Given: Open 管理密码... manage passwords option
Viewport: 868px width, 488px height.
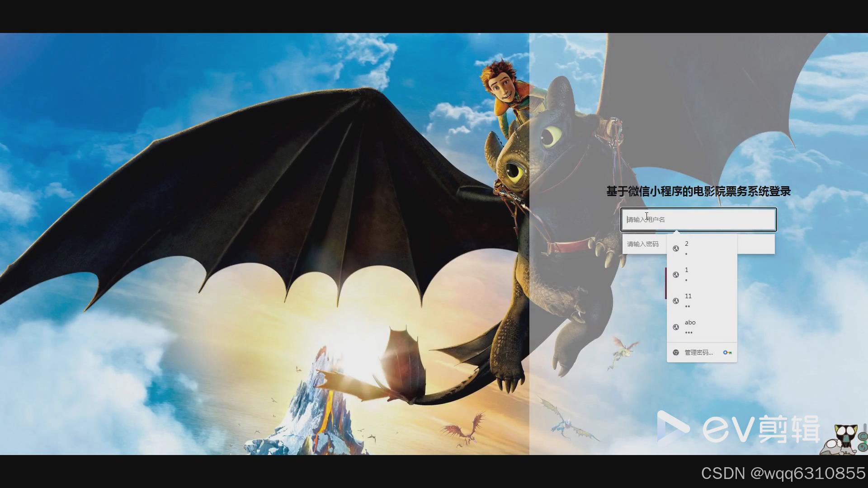Looking at the screenshot, I should tap(698, 352).
